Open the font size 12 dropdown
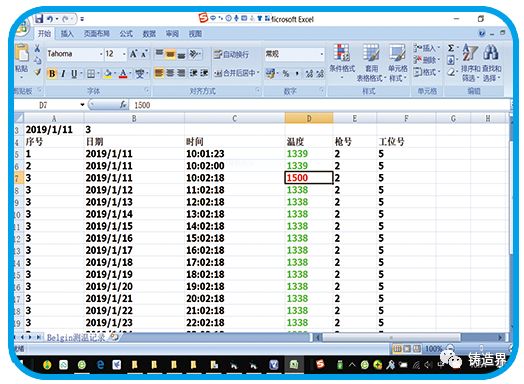Image resolution: width=524 pixels, height=384 pixels. (x=116, y=54)
